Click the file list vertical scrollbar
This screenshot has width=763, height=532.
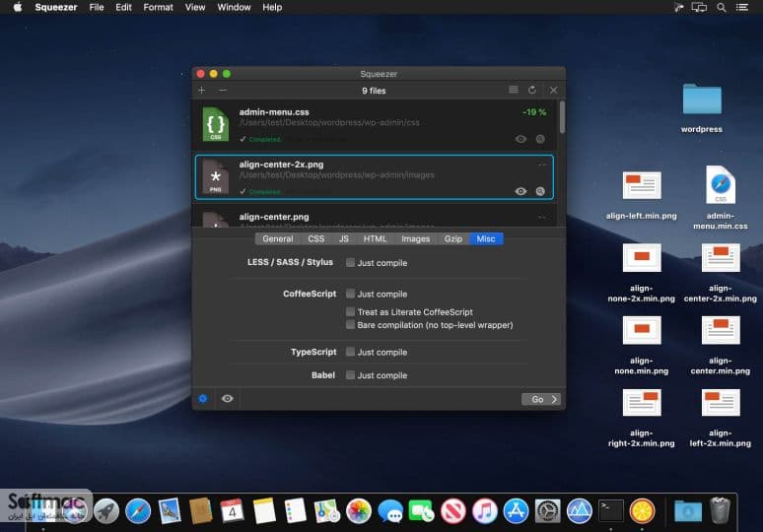(562, 117)
